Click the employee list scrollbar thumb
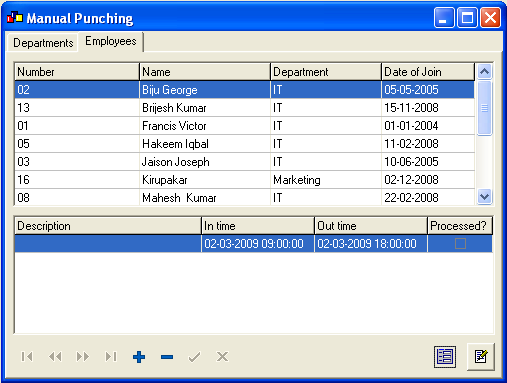Screen dimensions: 507x383 point(484,108)
